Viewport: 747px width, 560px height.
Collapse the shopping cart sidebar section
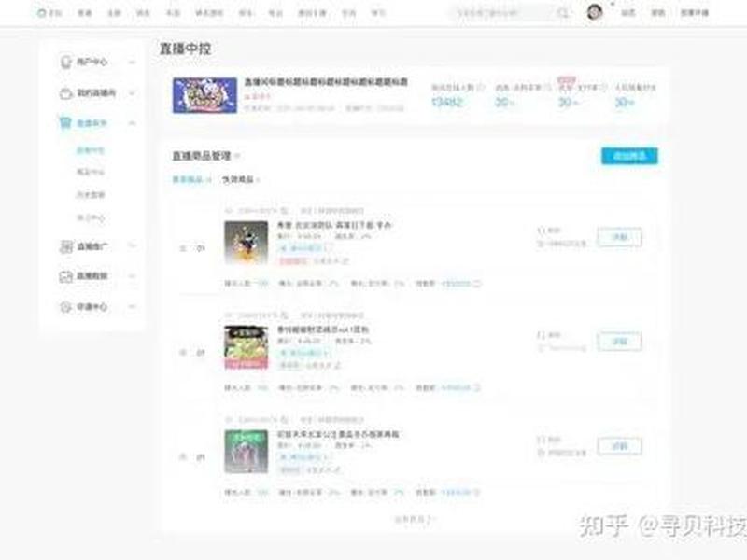point(132,123)
